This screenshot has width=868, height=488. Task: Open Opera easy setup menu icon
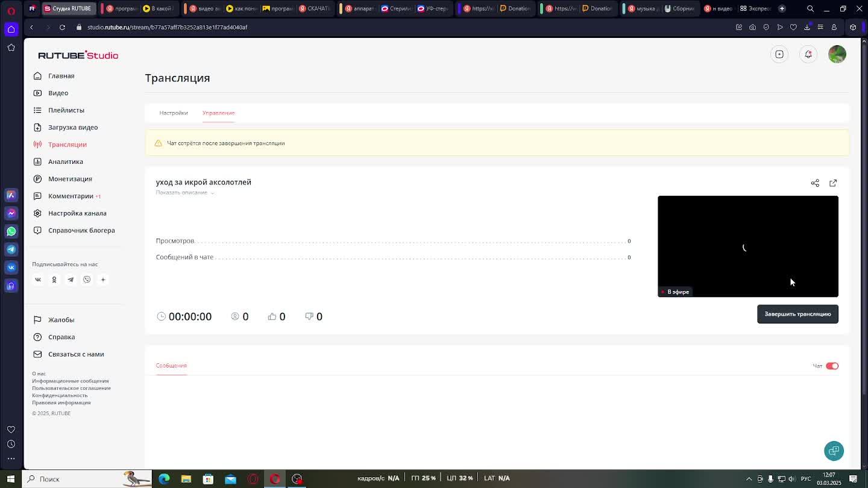[x=820, y=27]
